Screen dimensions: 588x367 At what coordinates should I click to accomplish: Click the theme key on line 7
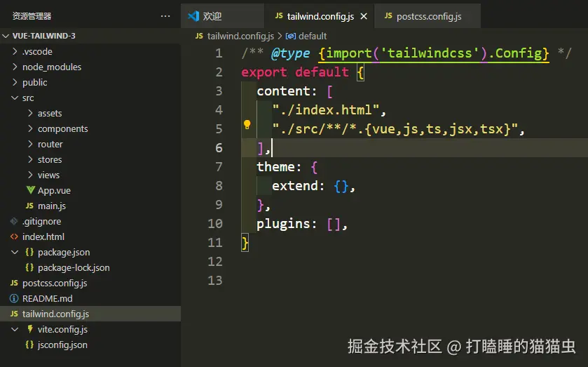pos(275,166)
